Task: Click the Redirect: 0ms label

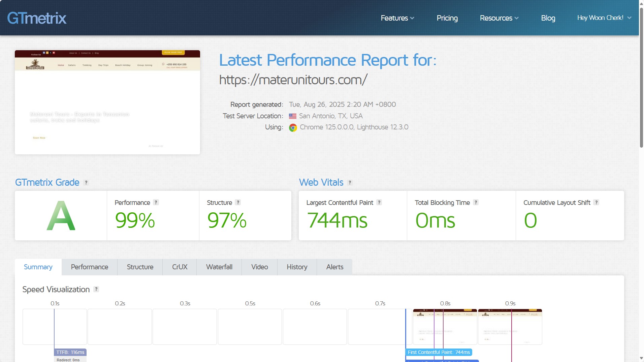Action: [68, 360]
